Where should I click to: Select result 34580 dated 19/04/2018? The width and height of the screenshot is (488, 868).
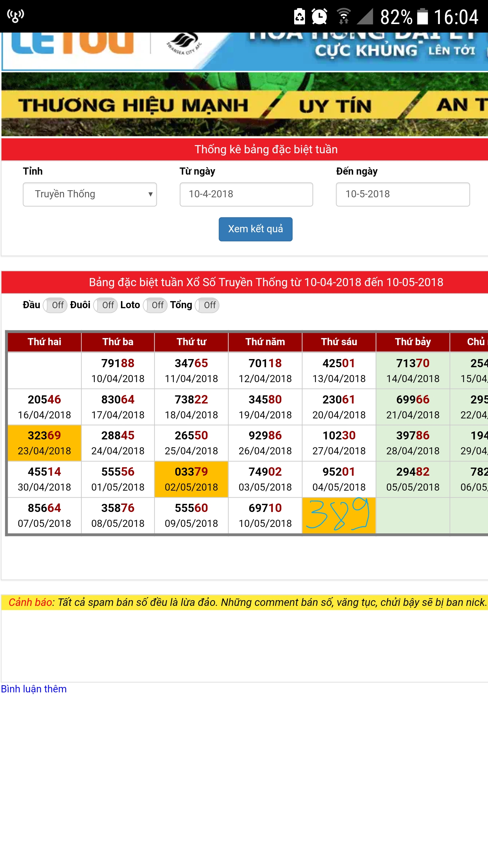tap(265, 407)
